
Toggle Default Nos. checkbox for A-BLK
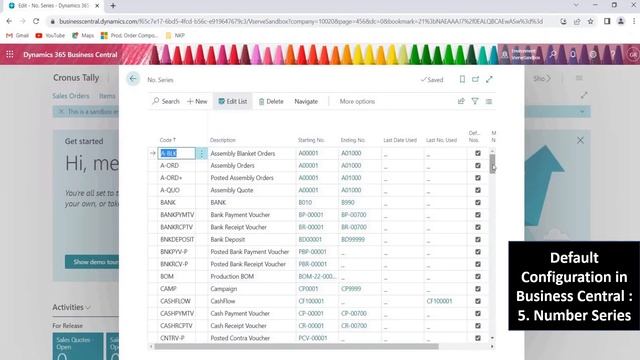coord(478,153)
